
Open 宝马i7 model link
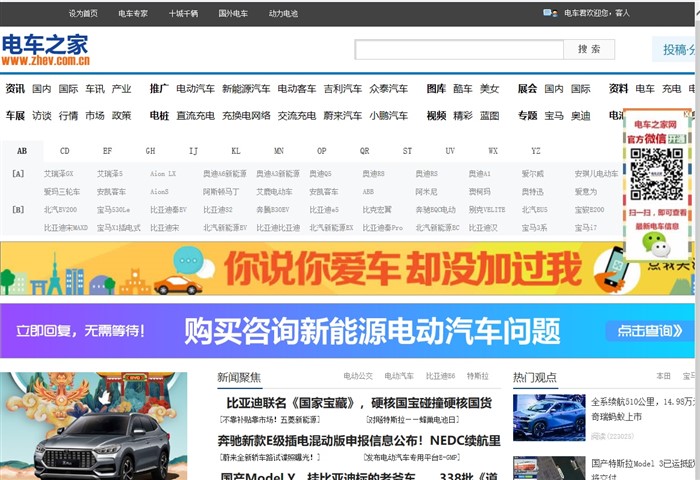pyautogui.click(x=585, y=228)
